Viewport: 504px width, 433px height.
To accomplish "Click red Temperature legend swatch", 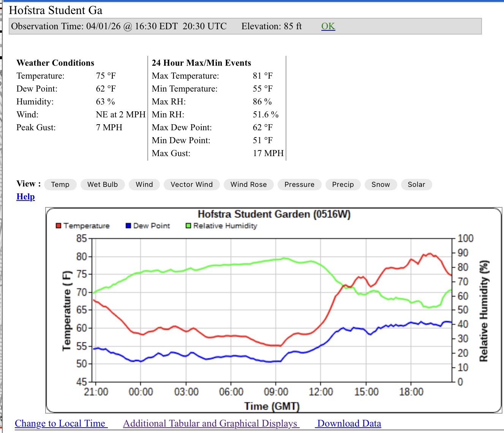I will point(58,226).
